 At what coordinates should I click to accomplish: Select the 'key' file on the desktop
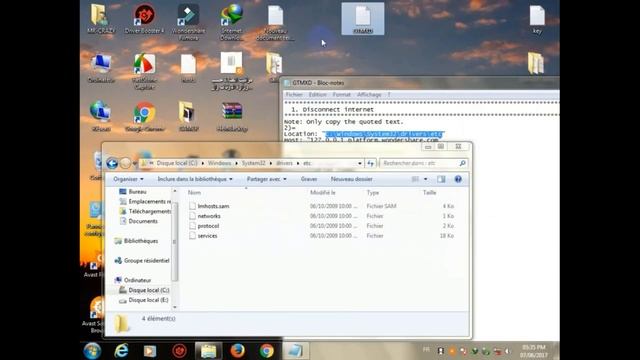537,19
